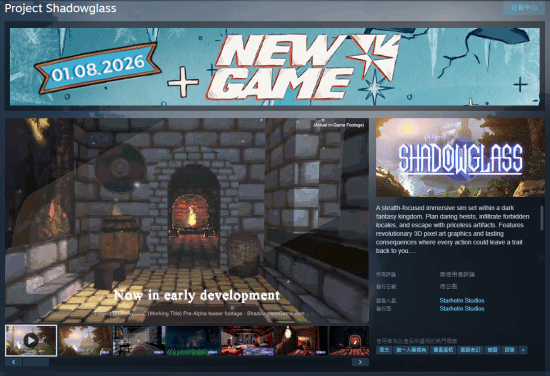Advance media strip with right arrow

tap(360, 362)
